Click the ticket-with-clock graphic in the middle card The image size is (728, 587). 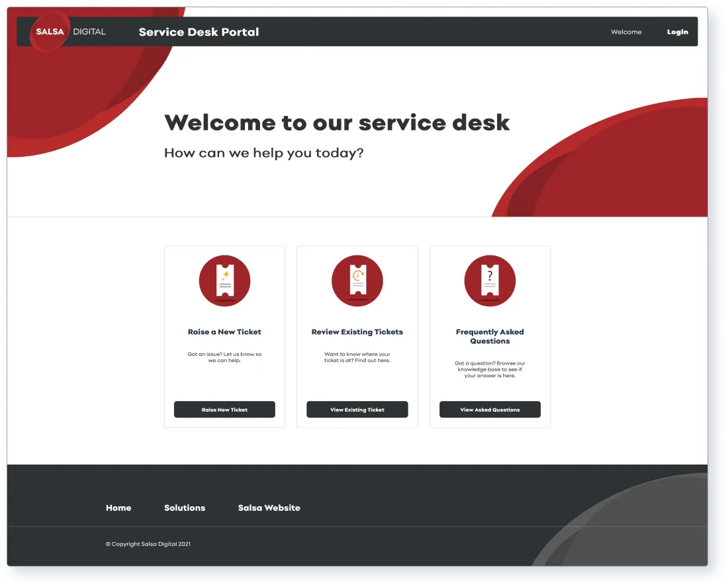tap(357, 281)
